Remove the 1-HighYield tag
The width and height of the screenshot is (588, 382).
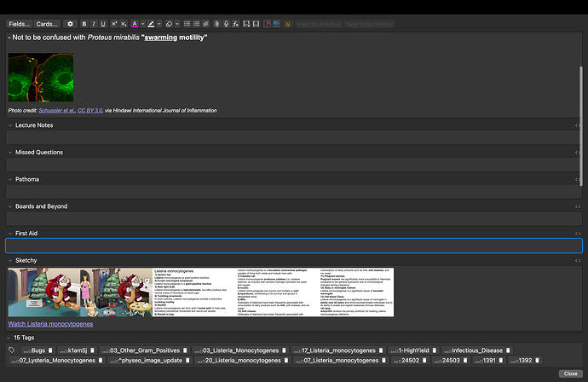tap(435, 350)
